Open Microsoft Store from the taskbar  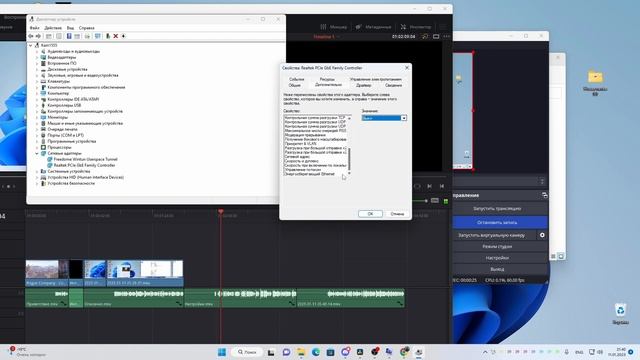coord(331,352)
